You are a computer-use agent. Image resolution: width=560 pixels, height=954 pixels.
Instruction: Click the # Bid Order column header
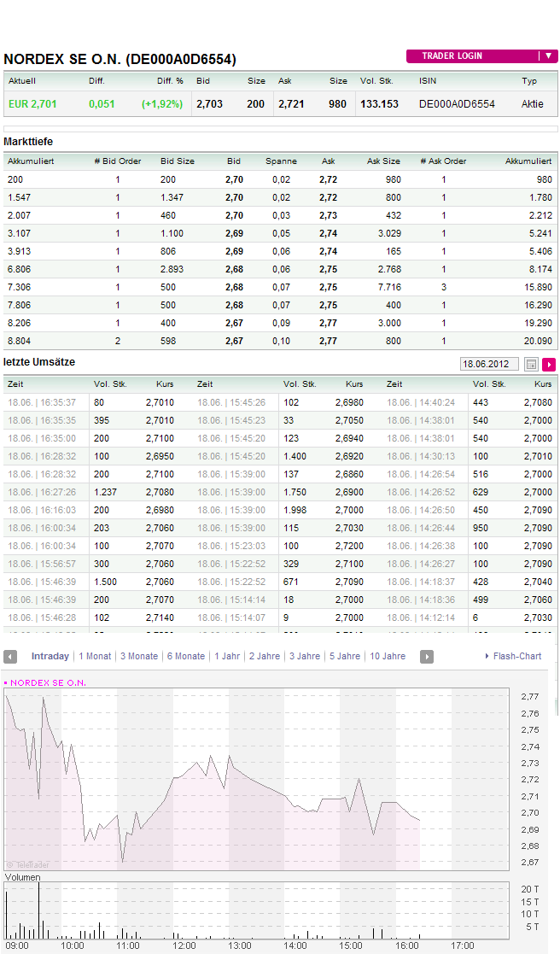click(118, 161)
